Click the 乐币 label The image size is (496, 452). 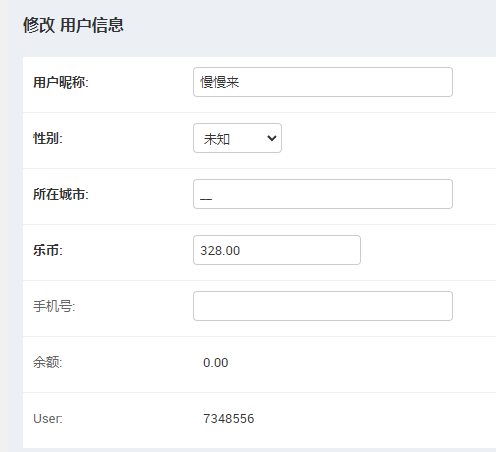point(48,250)
